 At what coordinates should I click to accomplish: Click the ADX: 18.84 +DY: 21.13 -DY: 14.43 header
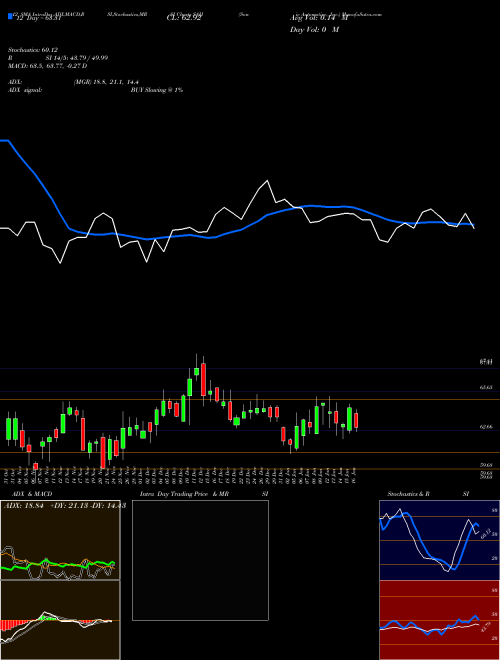(x=65, y=506)
